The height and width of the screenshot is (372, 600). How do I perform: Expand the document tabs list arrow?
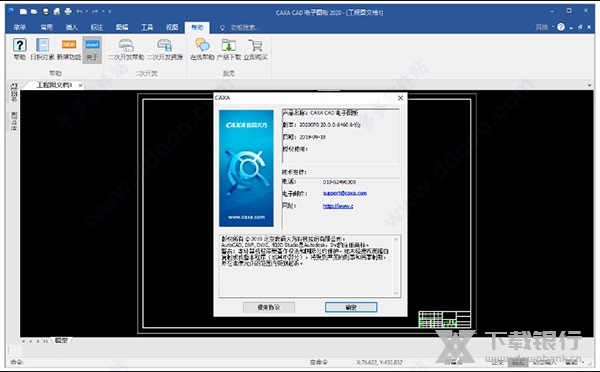589,85
